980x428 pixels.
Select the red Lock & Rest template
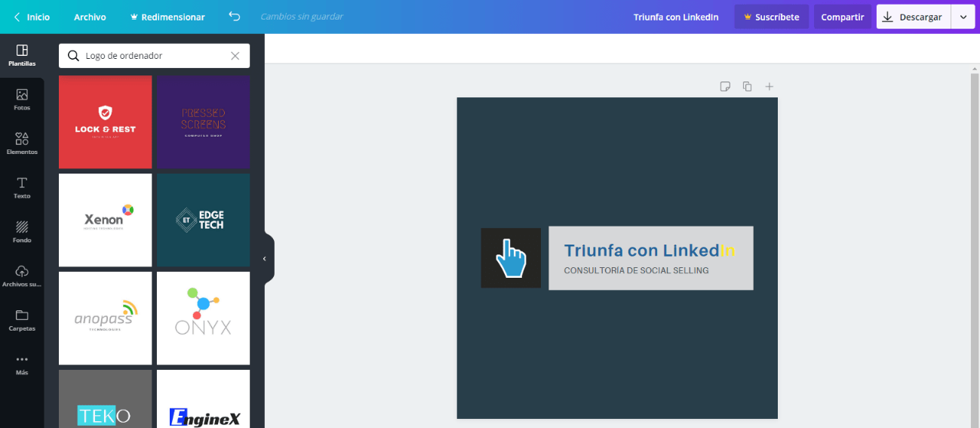pos(106,122)
